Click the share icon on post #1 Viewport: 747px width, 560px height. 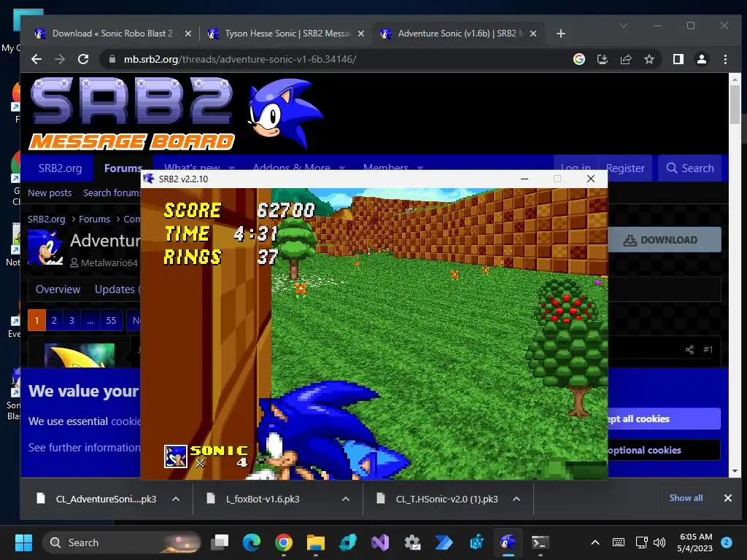tap(689, 349)
